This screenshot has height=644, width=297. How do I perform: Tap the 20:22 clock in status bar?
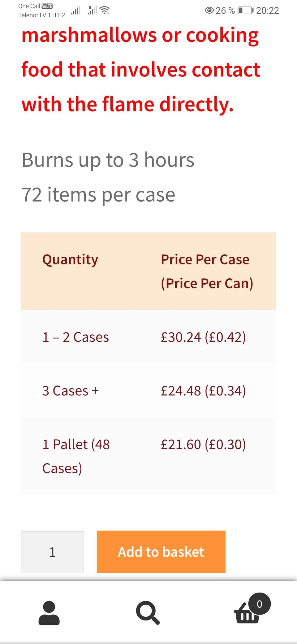click(x=267, y=11)
